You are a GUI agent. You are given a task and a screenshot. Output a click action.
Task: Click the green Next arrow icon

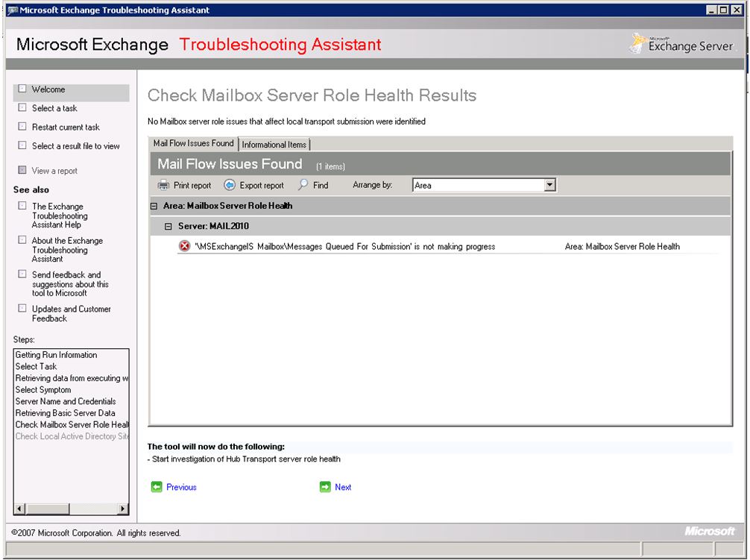[x=325, y=487]
